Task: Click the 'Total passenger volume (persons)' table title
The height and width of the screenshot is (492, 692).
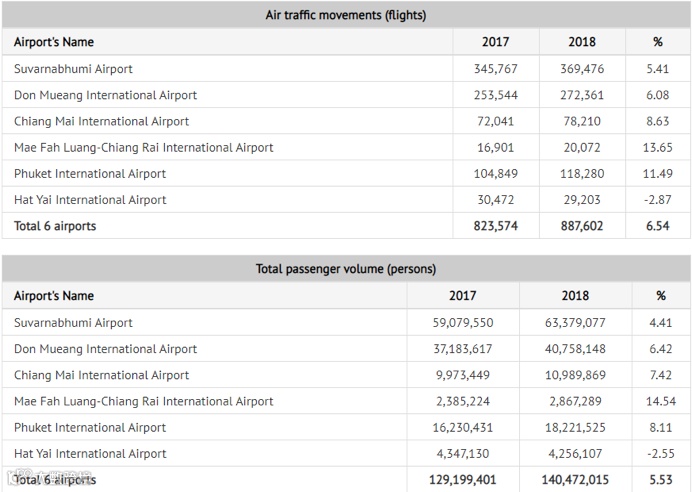Action: tap(345, 269)
